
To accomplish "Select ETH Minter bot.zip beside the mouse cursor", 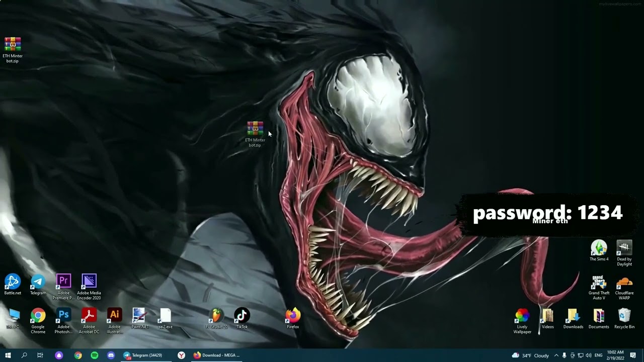I will pos(255,134).
